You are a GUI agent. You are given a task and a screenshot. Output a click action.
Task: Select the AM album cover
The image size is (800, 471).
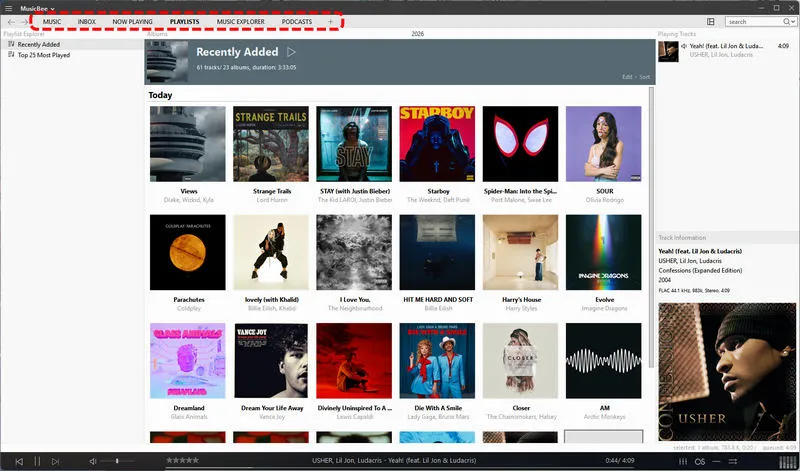click(604, 361)
